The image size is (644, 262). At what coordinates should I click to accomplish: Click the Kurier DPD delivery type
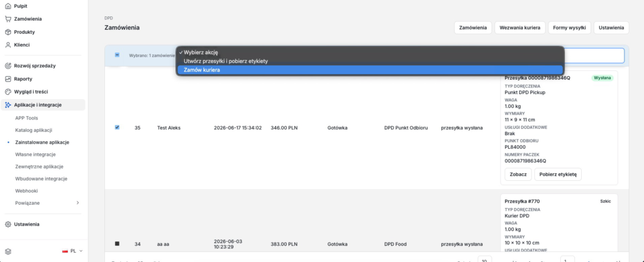[x=517, y=216]
